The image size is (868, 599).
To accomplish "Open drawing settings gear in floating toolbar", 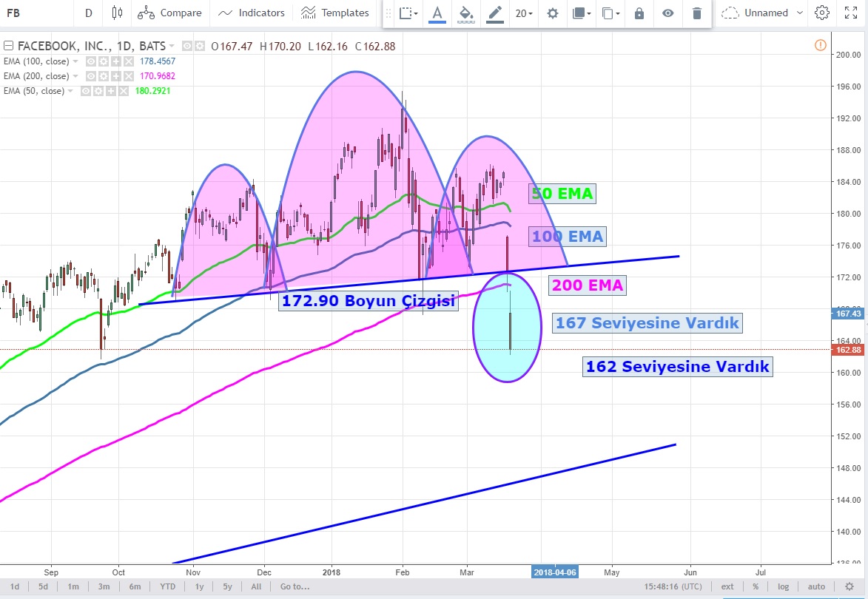I will [x=552, y=13].
